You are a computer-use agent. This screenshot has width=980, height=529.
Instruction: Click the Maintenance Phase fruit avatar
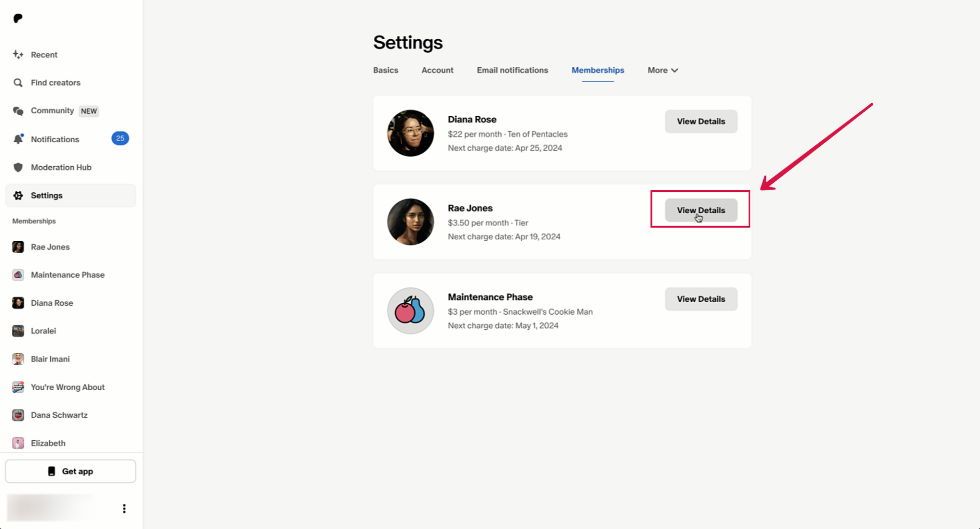(410, 311)
